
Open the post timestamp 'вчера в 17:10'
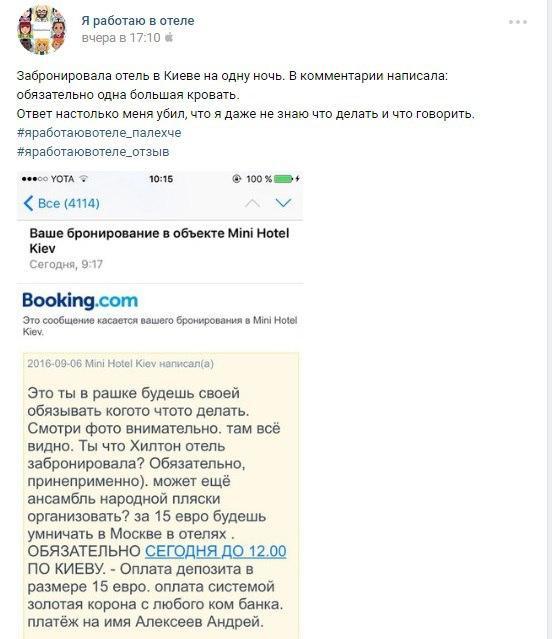[x=121, y=38]
